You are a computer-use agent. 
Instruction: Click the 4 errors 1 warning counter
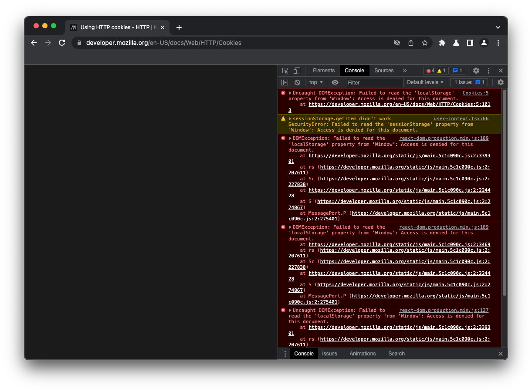(x=436, y=71)
